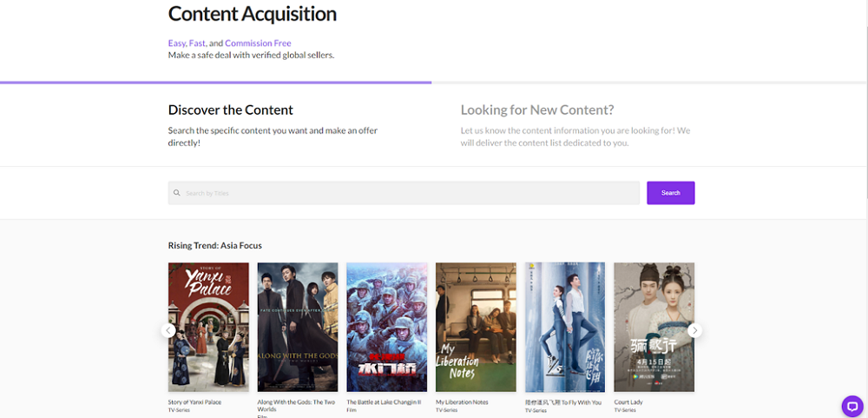Open Story of Yanxi Palace poster
This screenshot has width=868, height=418.
tap(208, 327)
